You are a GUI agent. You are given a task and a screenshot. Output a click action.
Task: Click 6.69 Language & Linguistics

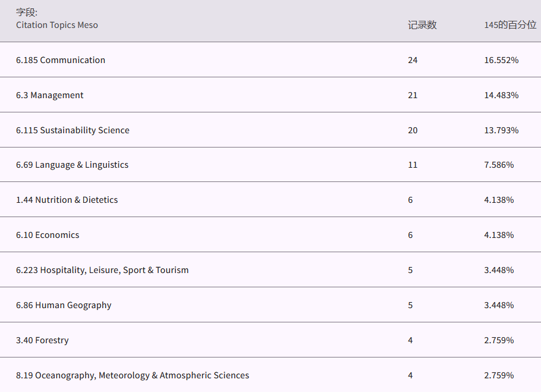coord(72,165)
